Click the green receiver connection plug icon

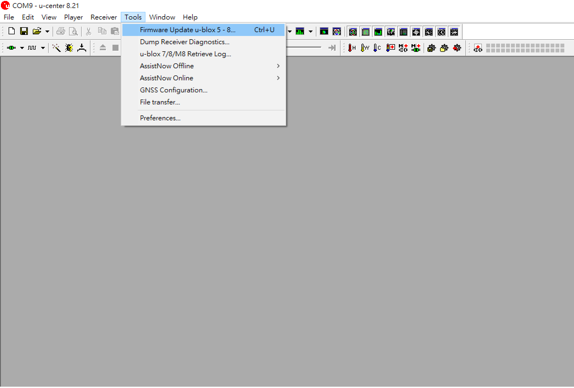pyautogui.click(x=11, y=48)
